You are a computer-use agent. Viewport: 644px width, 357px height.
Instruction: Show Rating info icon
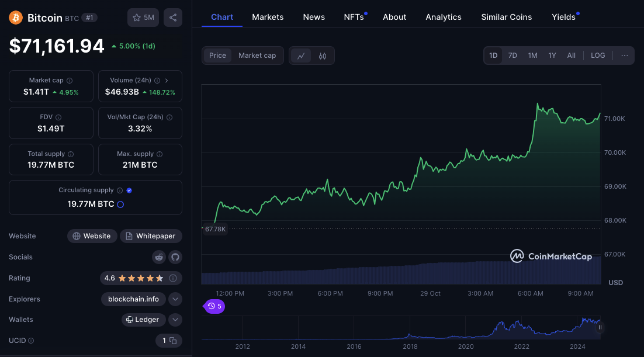(173, 278)
